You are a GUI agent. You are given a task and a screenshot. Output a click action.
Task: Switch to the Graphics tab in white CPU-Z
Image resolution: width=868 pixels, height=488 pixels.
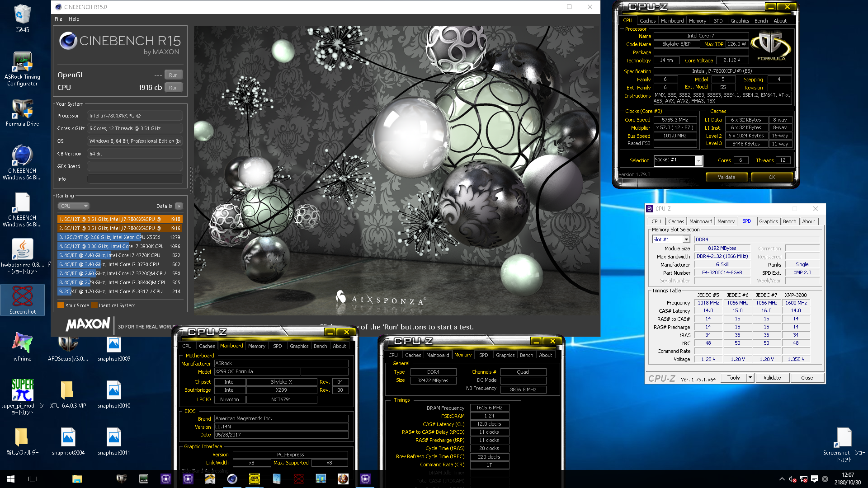coord(768,221)
